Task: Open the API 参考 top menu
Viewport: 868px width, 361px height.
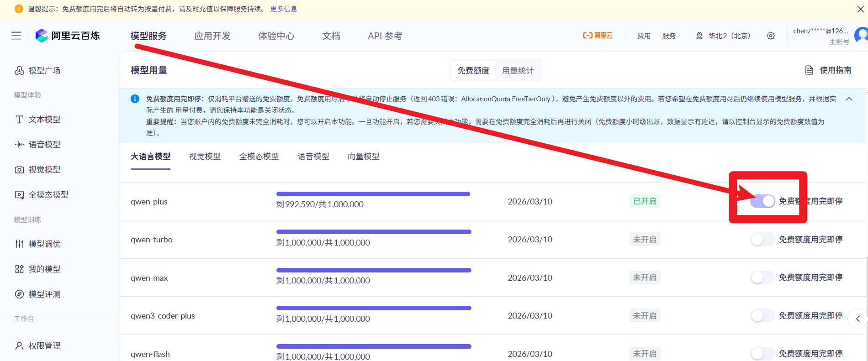Action: (x=385, y=36)
